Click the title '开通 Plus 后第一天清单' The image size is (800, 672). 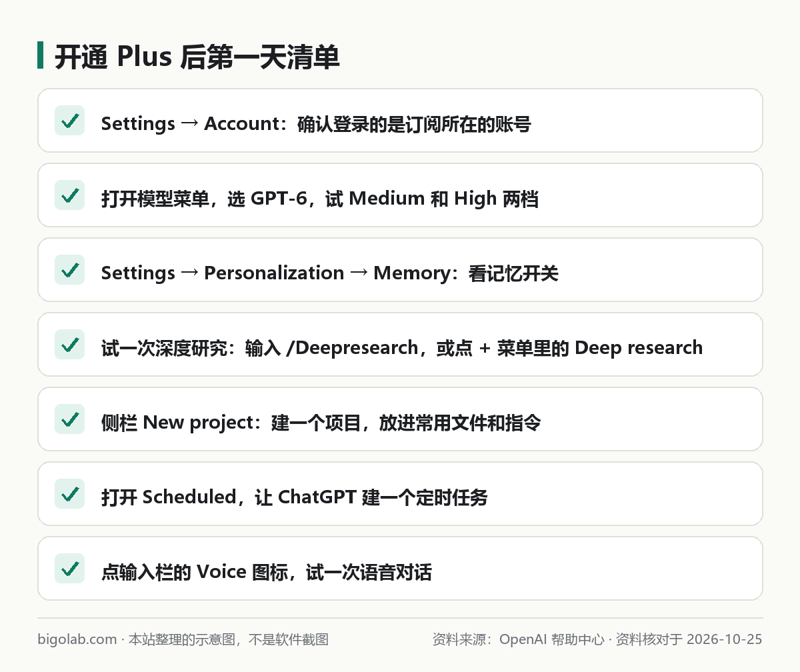[197, 57]
